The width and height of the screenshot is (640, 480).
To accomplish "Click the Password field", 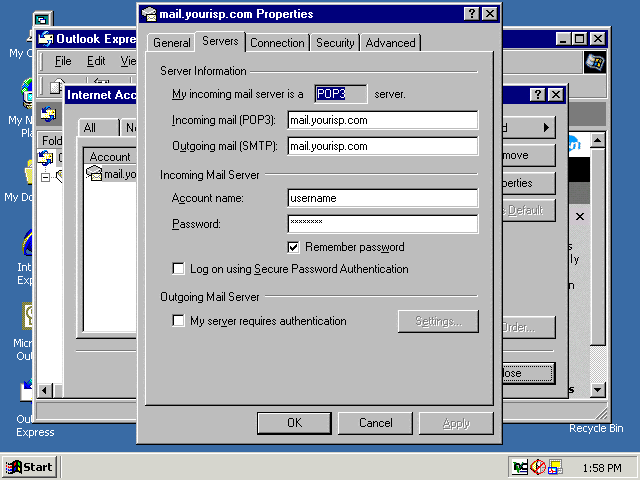I will (x=382, y=224).
